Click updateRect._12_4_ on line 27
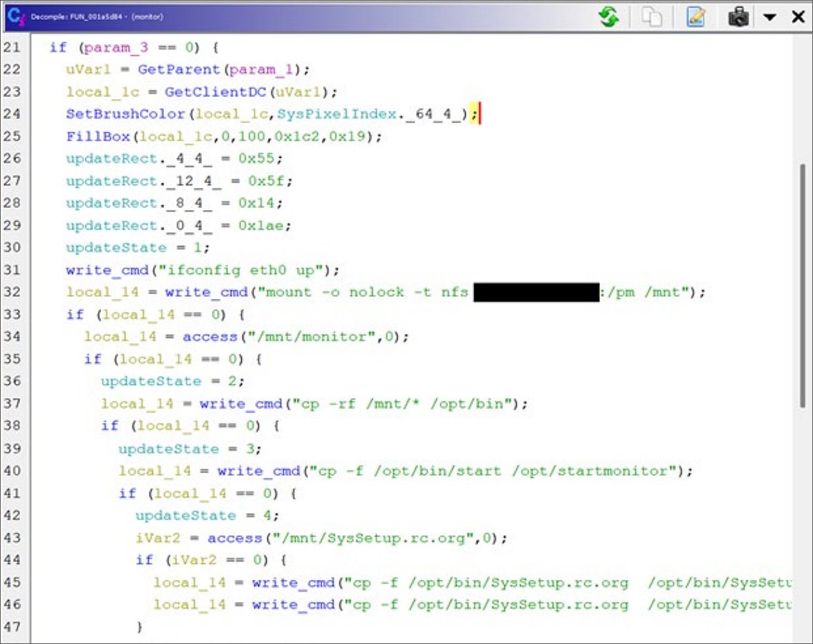 coord(143,181)
